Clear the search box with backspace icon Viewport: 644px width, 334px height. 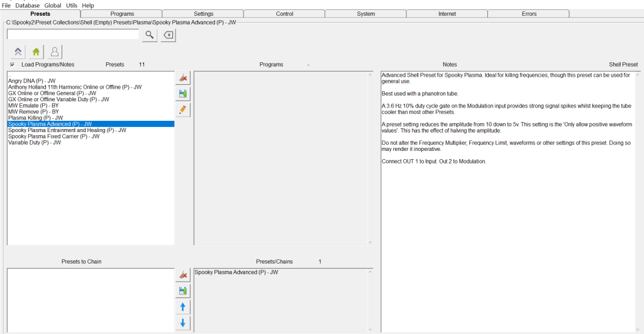(168, 35)
